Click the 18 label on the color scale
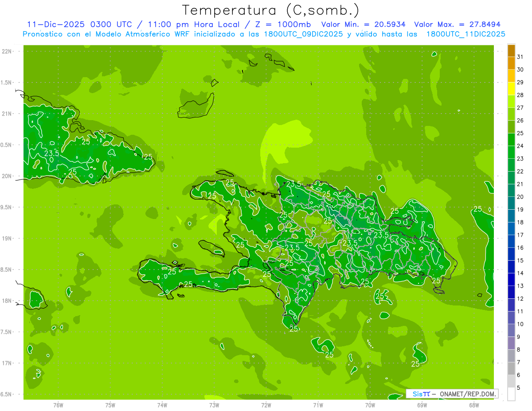Viewport: 532px width, 411px height. pyautogui.click(x=520, y=223)
